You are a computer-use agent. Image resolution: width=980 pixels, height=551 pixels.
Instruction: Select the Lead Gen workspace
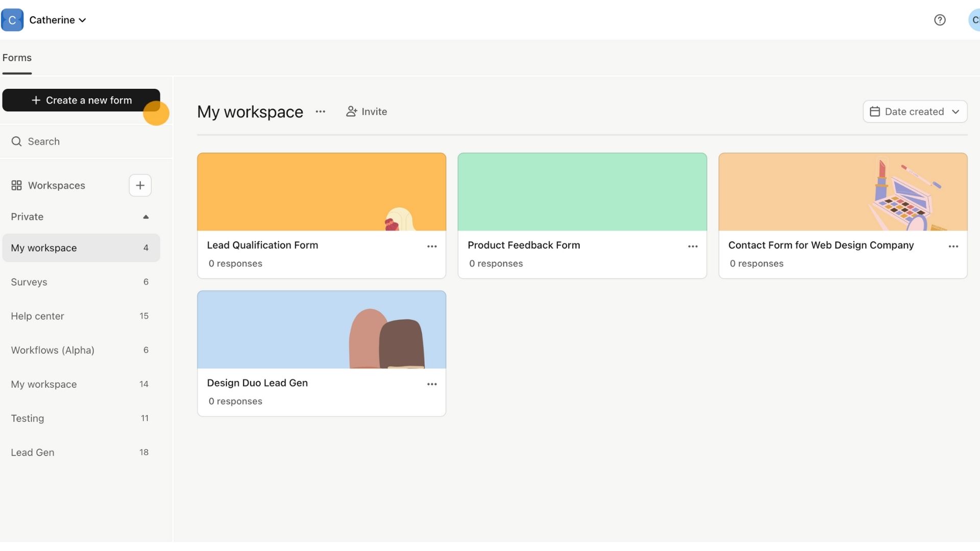pos(33,453)
